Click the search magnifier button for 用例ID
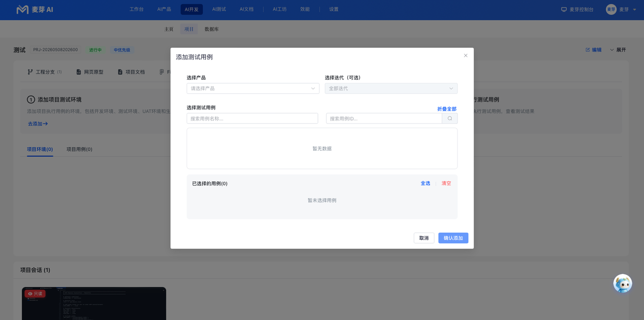644x320 pixels. pos(450,119)
